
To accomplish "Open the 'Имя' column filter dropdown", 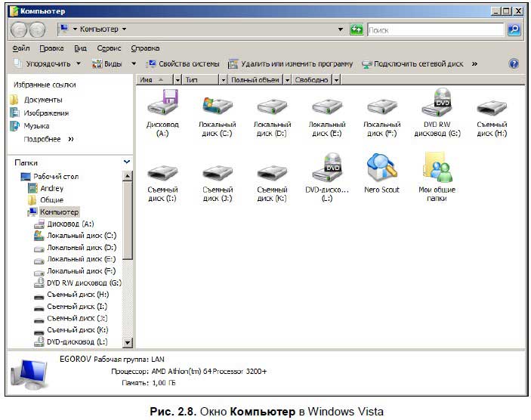I will [x=178, y=80].
